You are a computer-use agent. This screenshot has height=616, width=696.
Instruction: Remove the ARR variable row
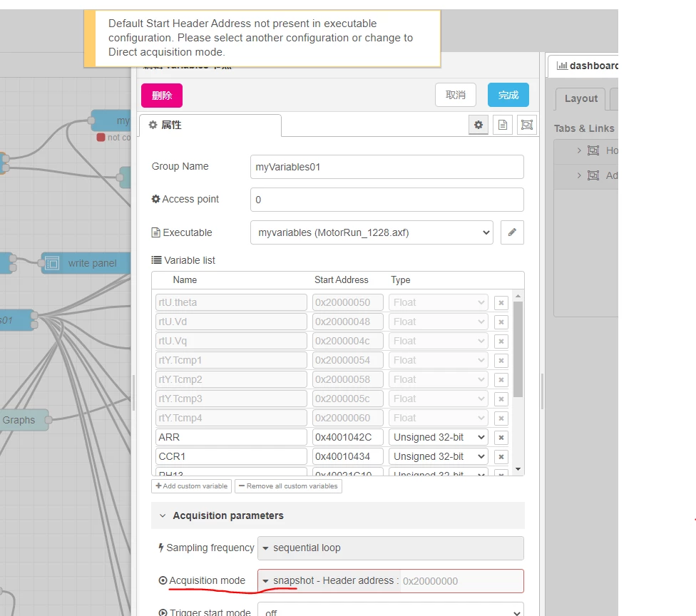tap(501, 438)
